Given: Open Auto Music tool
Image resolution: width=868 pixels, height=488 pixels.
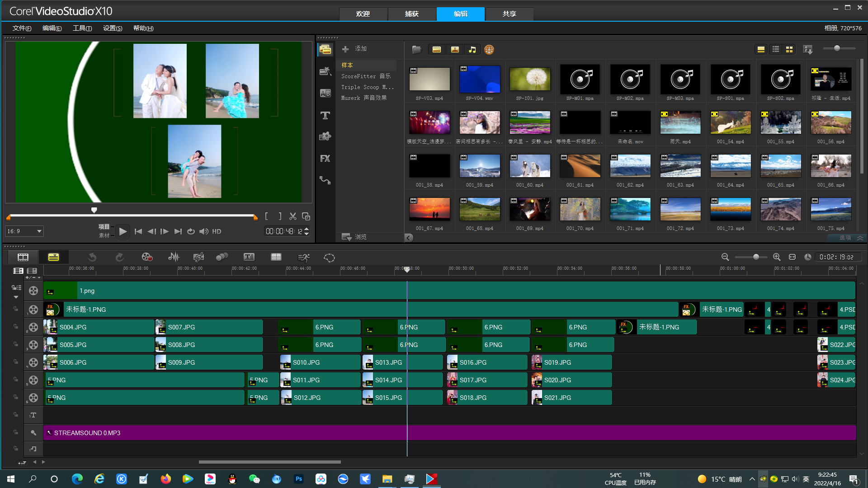Looking at the screenshot, I should 198,257.
